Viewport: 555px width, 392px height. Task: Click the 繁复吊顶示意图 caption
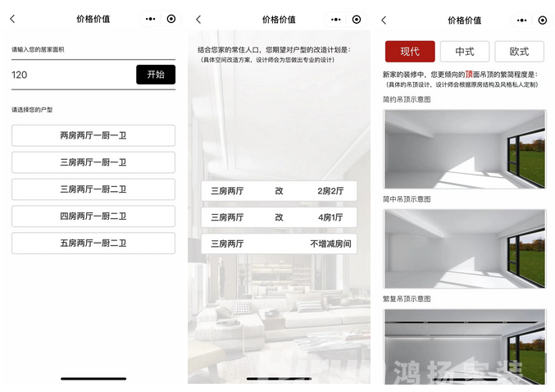pos(407,299)
